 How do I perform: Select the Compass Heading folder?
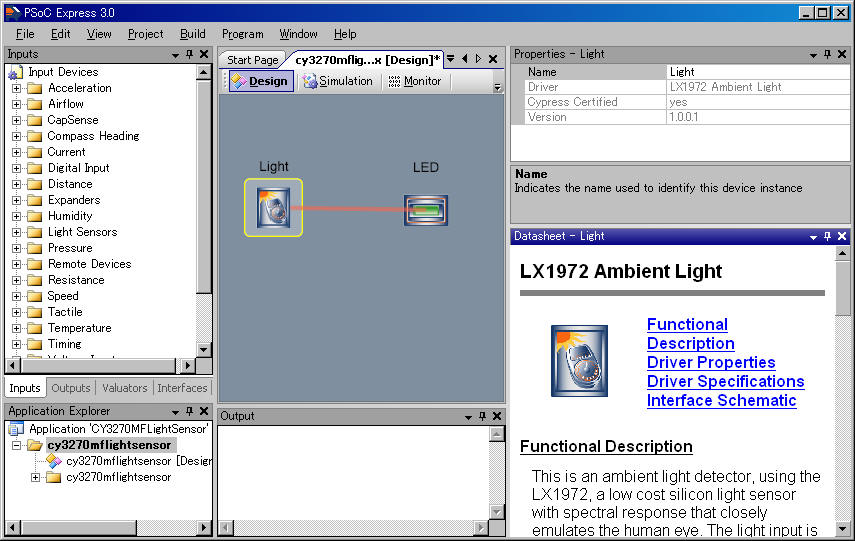(x=93, y=136)
